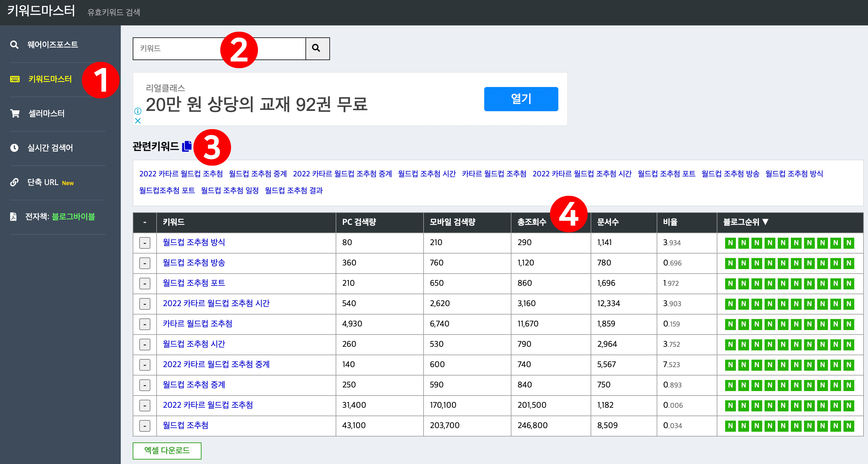The image size is (868, 464).
Task: Click the first green N badge for 월드컵 조추첨 방식
Action: pos(730,243)
